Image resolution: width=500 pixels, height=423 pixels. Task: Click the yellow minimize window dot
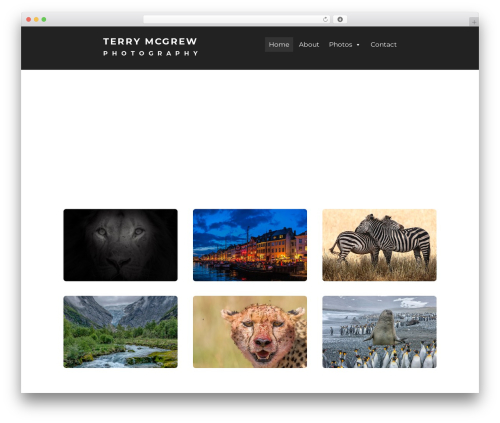36,20
